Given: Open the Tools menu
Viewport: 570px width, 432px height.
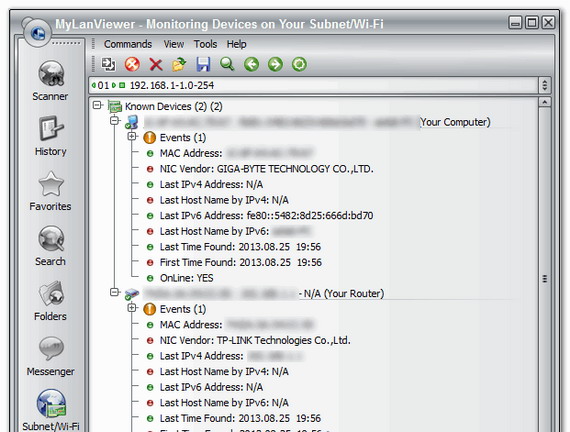Looking at the screenshot, I should (205, 44).
